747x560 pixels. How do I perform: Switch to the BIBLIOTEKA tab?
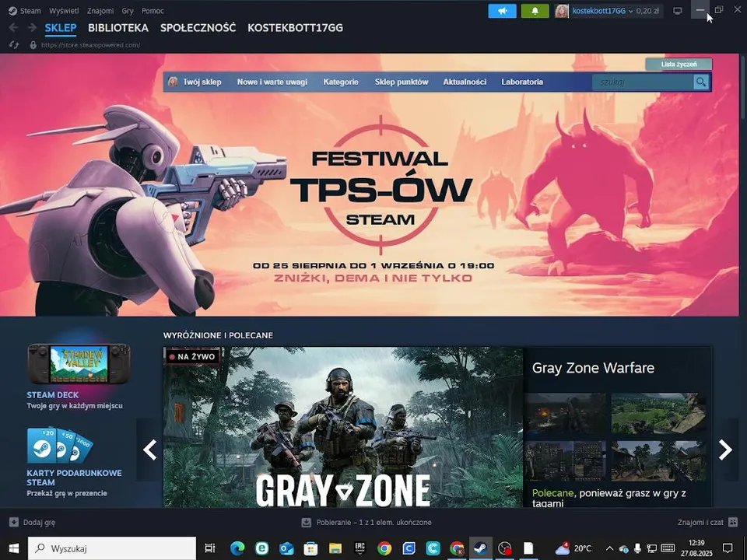point(118,28)
